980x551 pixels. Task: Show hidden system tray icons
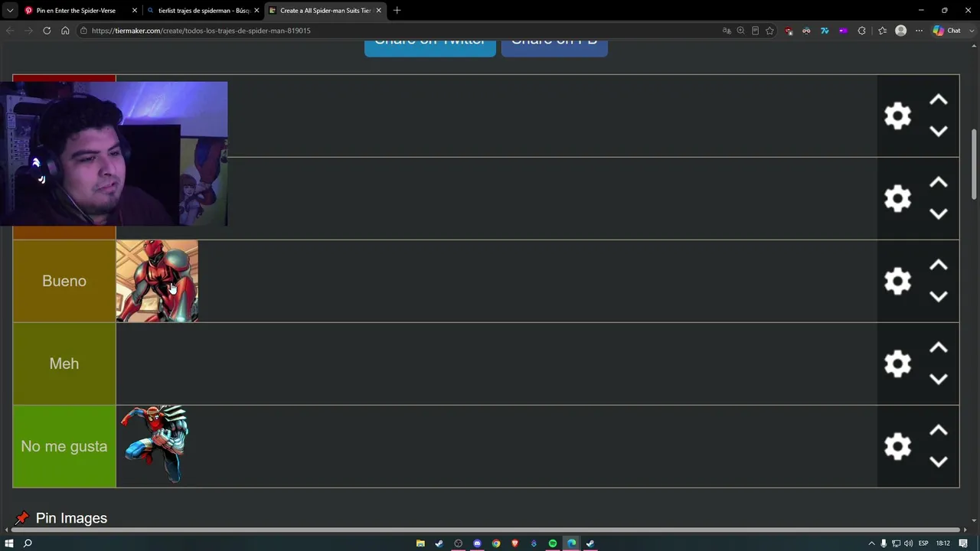(x=871, y=543)
